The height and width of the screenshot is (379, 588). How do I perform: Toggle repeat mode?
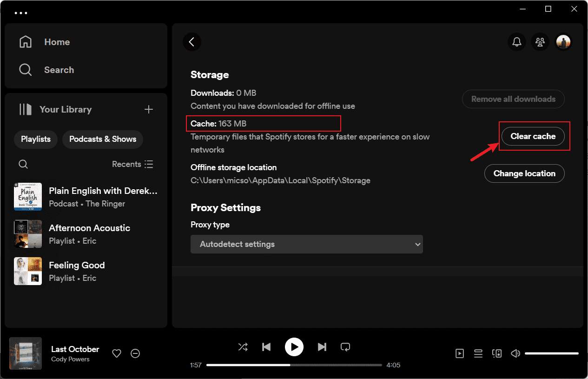click(x=345, y=347)
